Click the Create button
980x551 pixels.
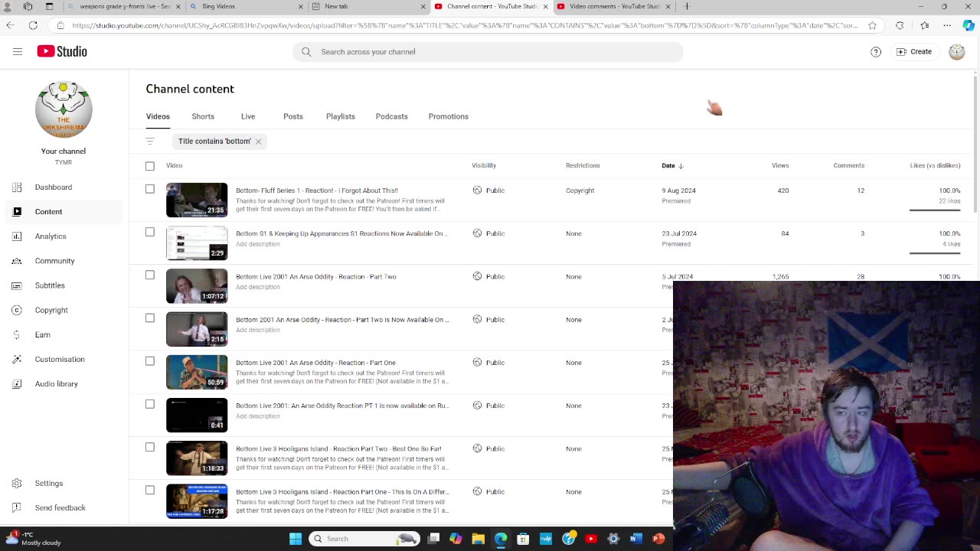[x=915, y=52]
